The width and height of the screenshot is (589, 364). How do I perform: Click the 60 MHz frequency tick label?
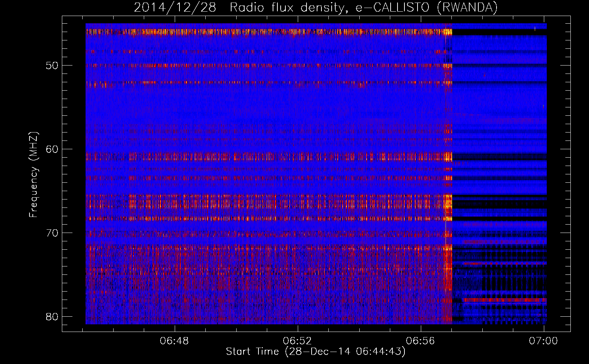click(x=52, y=149)
